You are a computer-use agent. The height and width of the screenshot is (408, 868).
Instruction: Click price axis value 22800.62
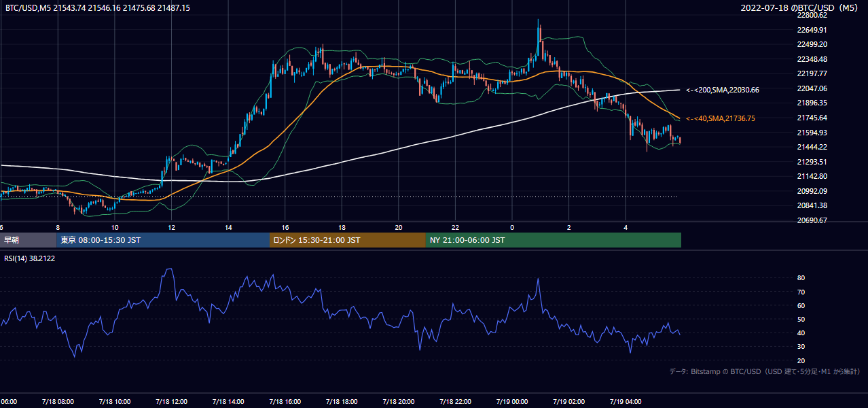point(812,15)
